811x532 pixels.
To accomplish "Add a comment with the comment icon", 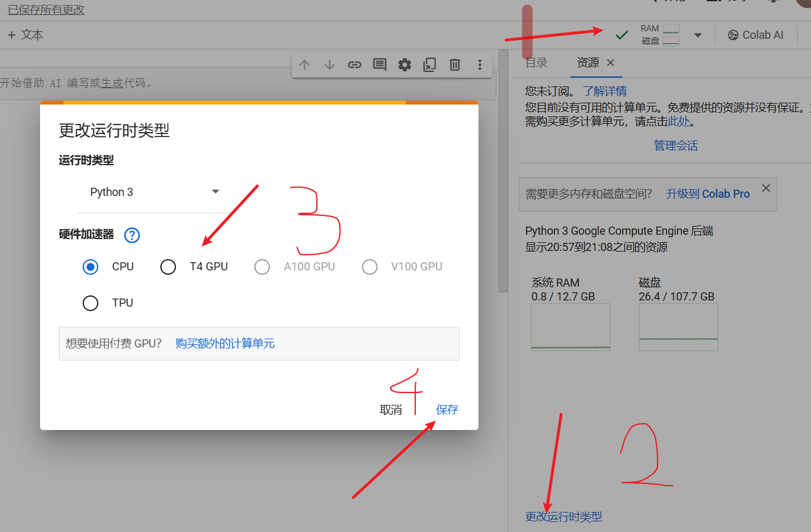I will pos(380,64).
